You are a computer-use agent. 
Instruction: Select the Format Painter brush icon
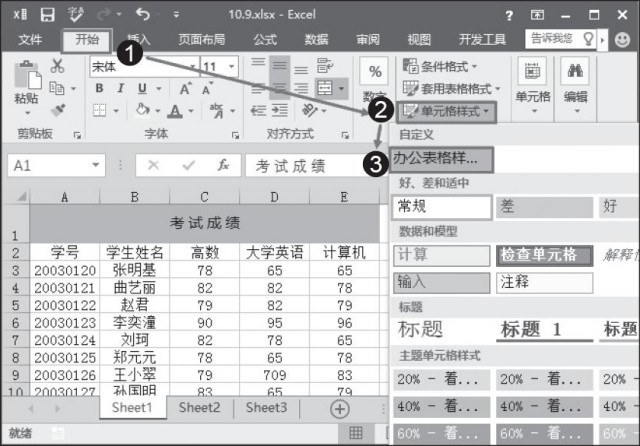click(x=57, y=110)
